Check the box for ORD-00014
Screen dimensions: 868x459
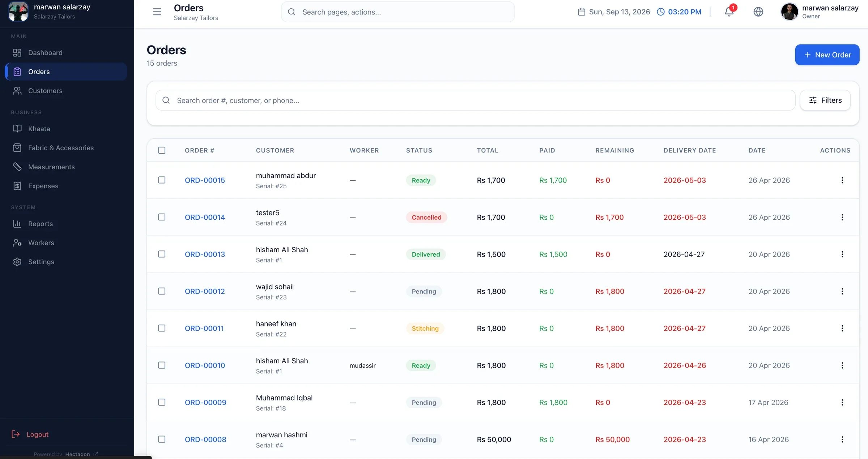click(x=162, y=217)
